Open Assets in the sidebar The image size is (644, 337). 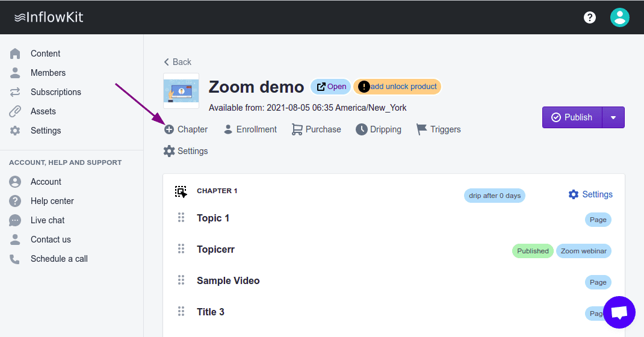tap(43, 111)
